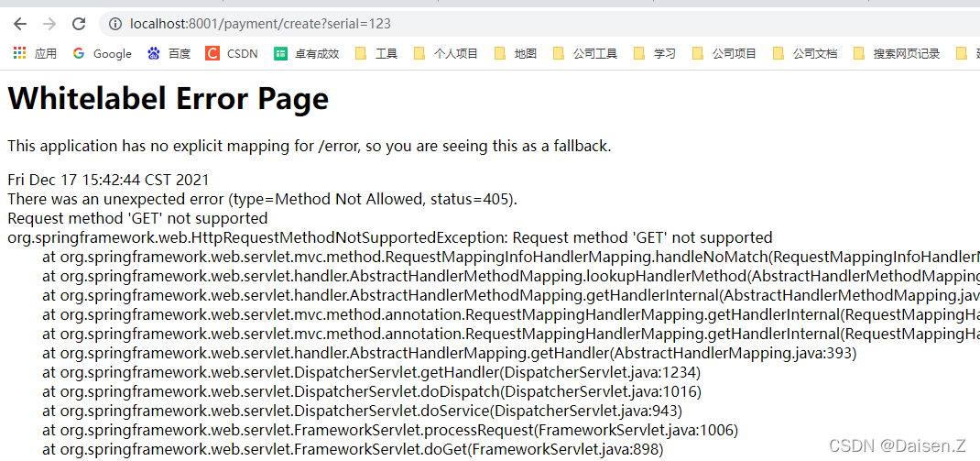Screen dimensions: 980x461
Task: Click the handleNoMatch stack trace line
Action: pos(511,258)
